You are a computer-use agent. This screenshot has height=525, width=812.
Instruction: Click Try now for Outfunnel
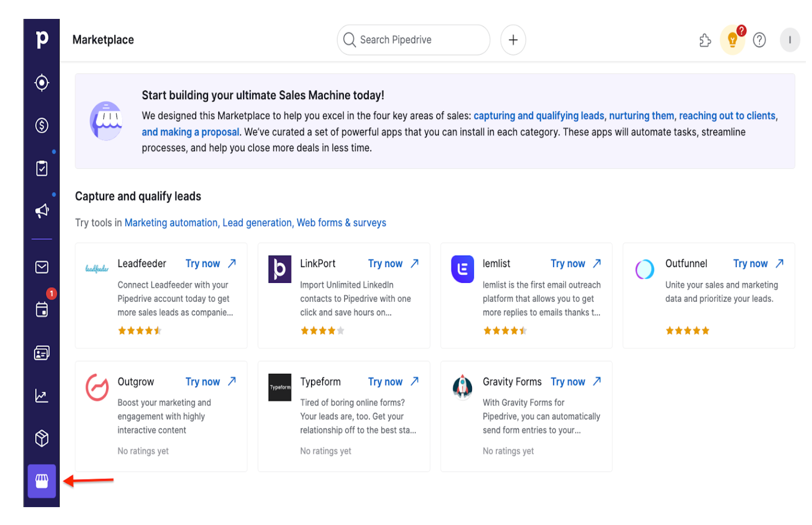(x=759, y=264)
